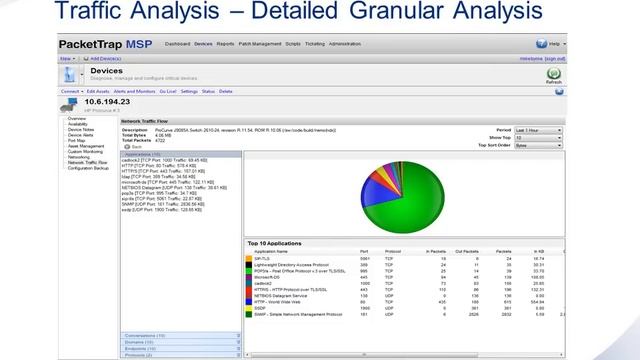
Task: Expand the Protocols section
Action: pos(181,355)
